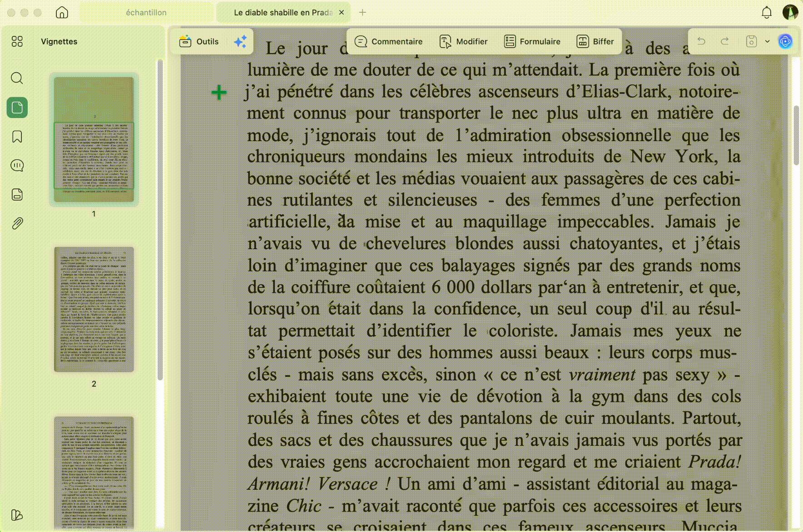Open the Outils tools menu
The image size is (803, 532).
[x=199, y=41]
